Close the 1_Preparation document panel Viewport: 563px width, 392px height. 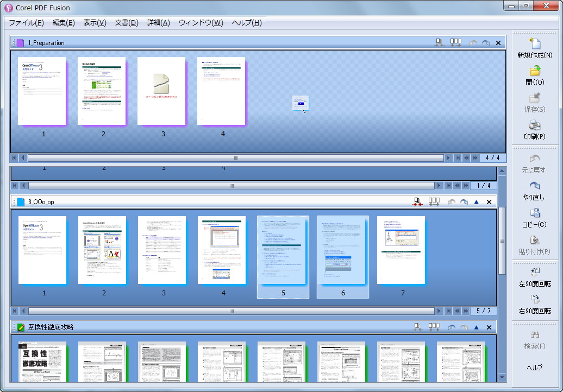pos(498,43)
